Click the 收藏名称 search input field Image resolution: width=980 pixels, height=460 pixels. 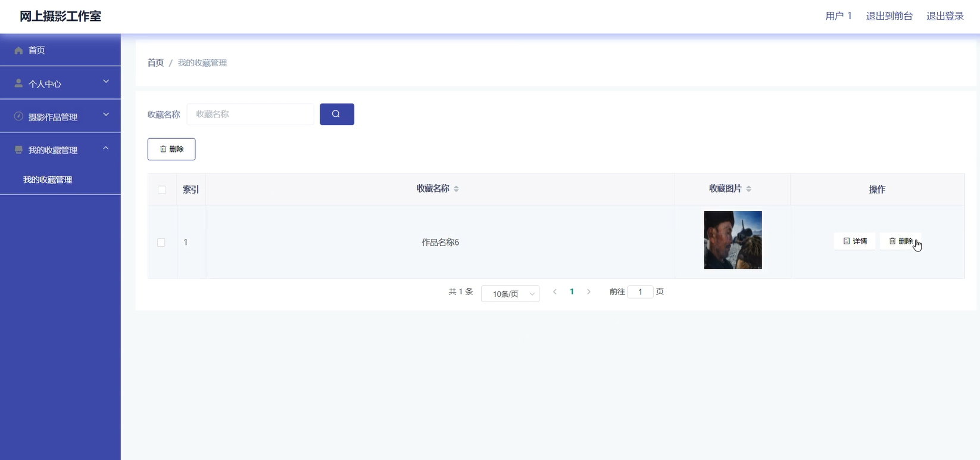pos(251,114)
